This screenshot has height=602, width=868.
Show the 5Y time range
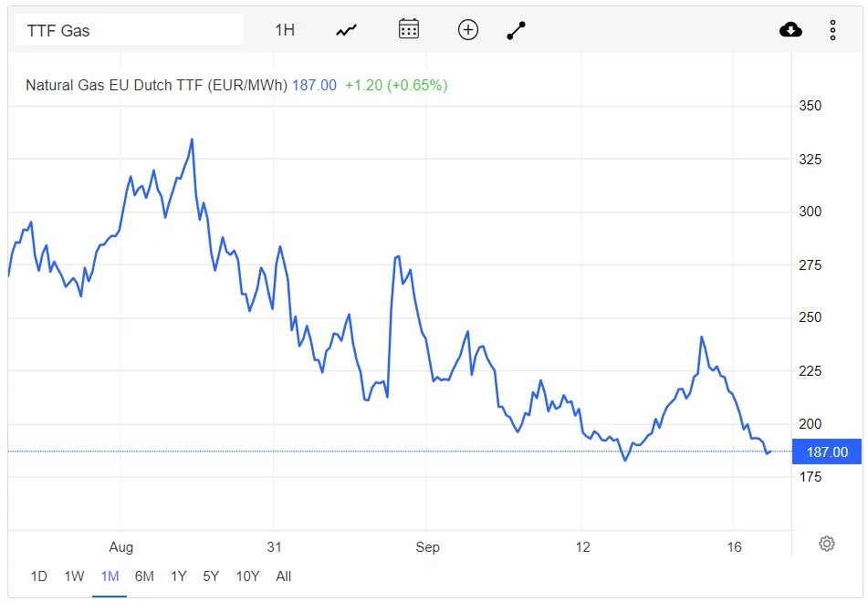211,576
